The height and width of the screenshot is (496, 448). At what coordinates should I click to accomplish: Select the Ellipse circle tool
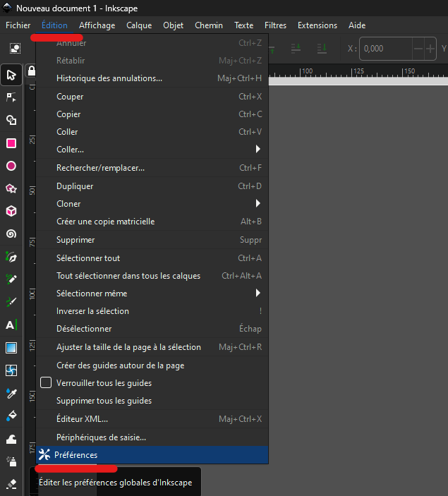point(11,166)
